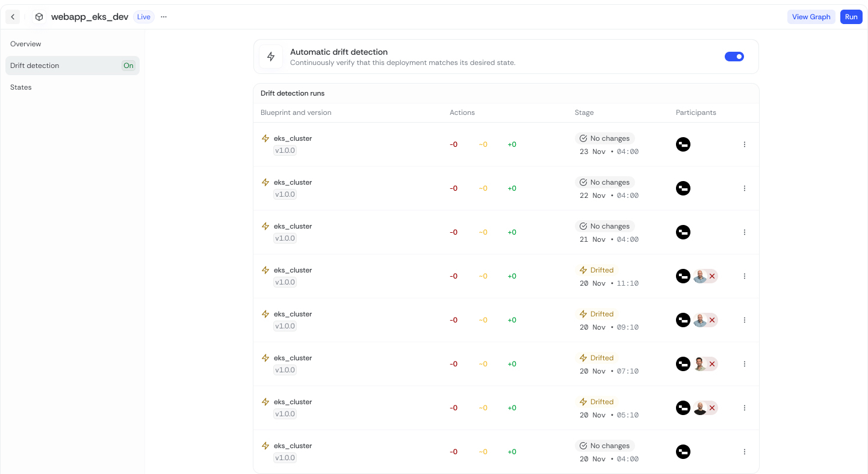Select Drift detection in the sidebar
Image resolution: width=868 pixels, height=474 pixels.
pyautogui.click(x=35, y=66)
